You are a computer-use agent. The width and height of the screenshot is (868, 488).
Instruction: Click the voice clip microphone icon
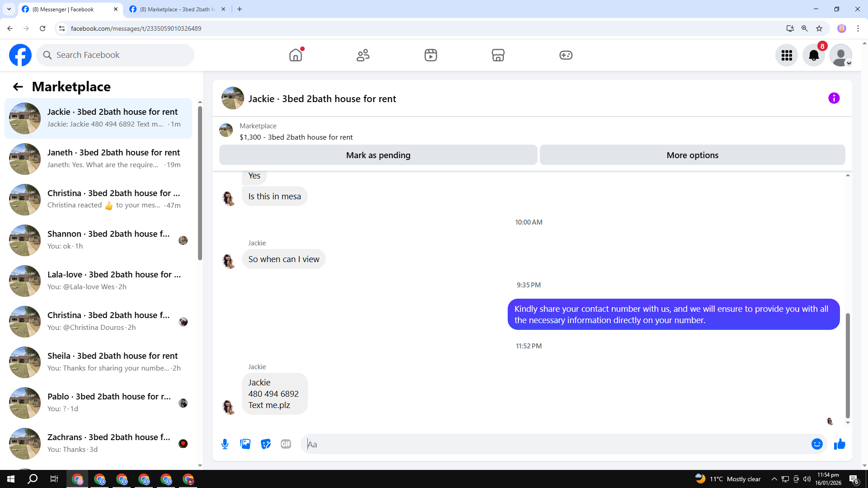tap(225, 444)
